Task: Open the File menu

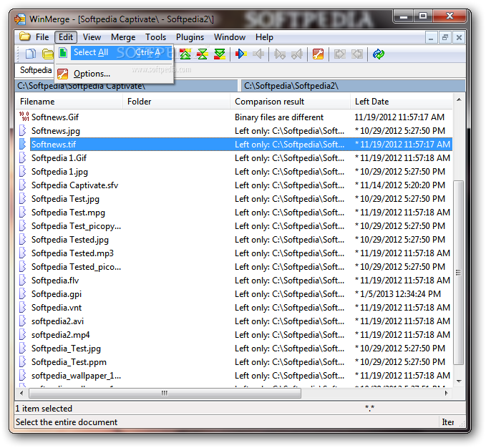Action: pos(42,37)
